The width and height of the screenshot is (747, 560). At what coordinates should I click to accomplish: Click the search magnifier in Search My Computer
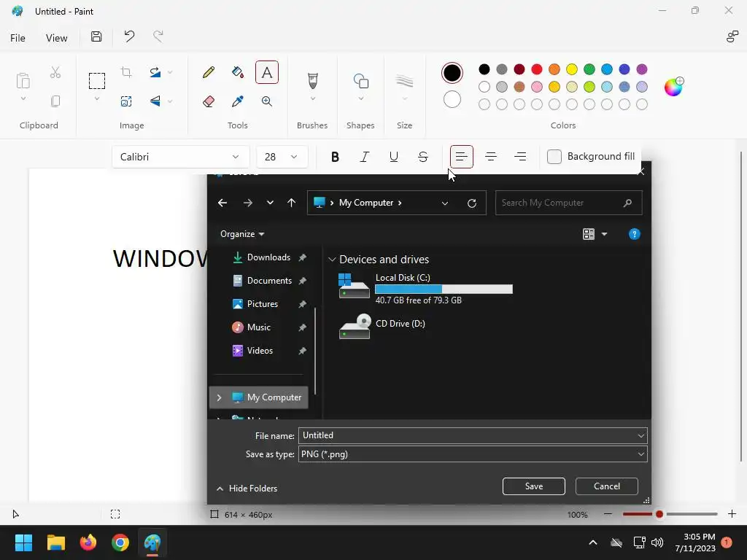point(627,203)
